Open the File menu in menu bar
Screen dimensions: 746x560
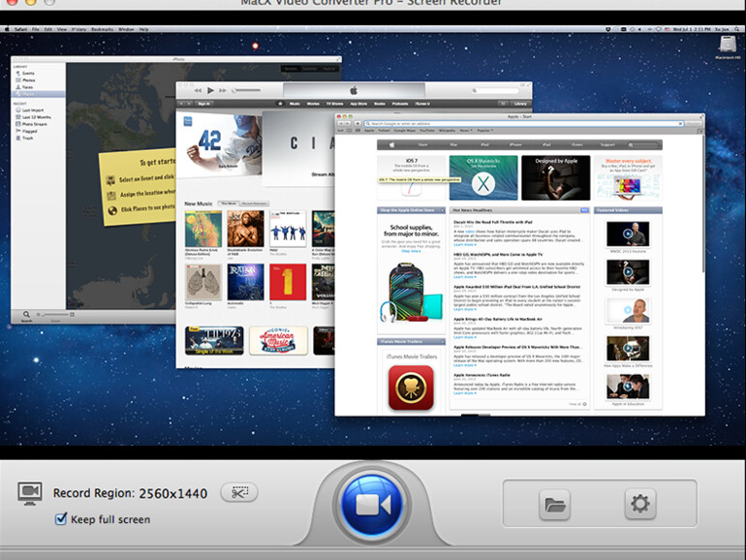tap(35, 29)
